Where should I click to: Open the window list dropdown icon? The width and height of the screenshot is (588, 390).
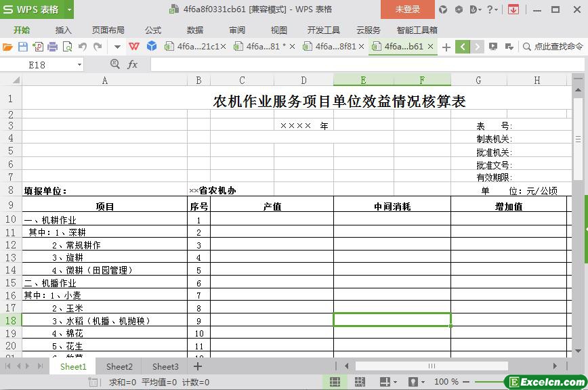[x=509, y=47]
